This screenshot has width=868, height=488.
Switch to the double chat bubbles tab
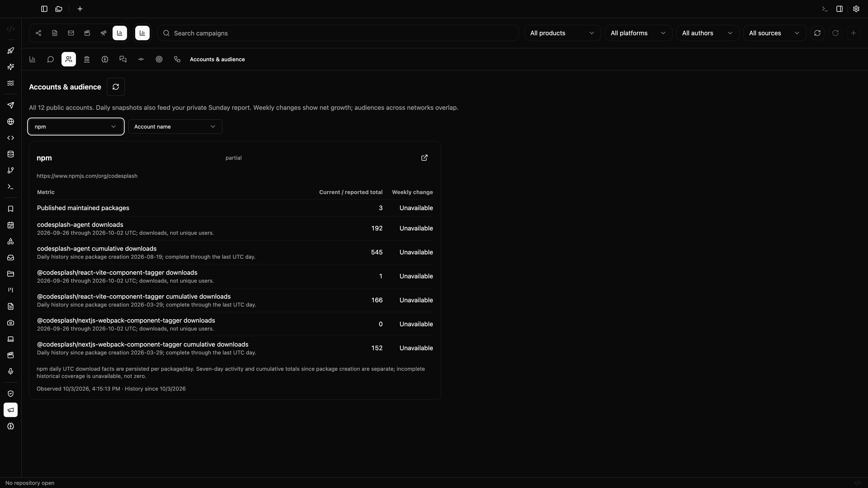(123, 59)
